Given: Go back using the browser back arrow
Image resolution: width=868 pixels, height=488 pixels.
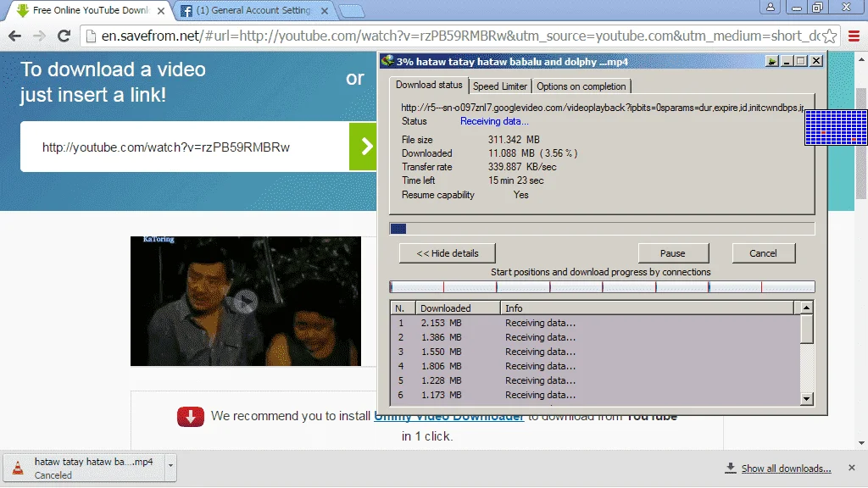Looking at the screenshot, I should click(15, 36).
